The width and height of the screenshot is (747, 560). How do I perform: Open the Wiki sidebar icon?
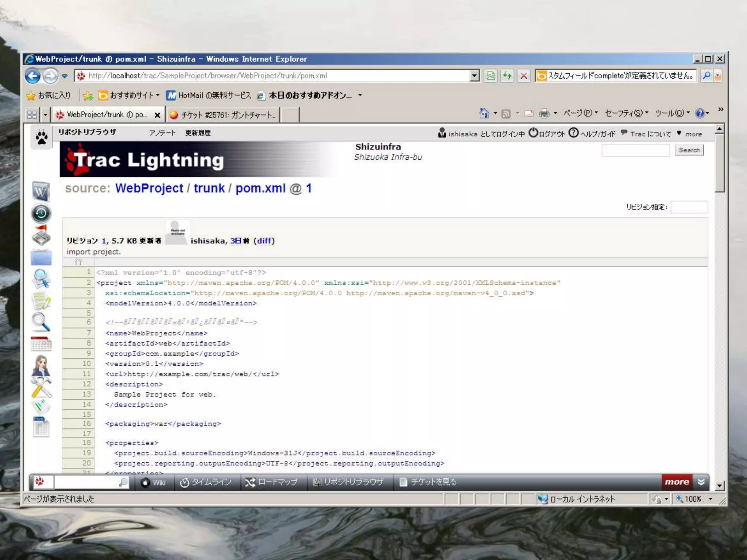(41, 191)
